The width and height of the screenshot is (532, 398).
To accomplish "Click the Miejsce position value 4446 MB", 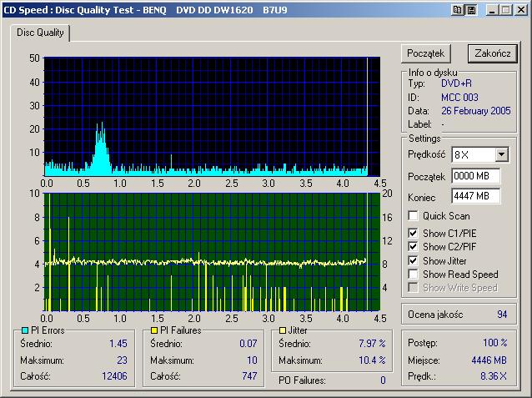I will click(489, 360).
